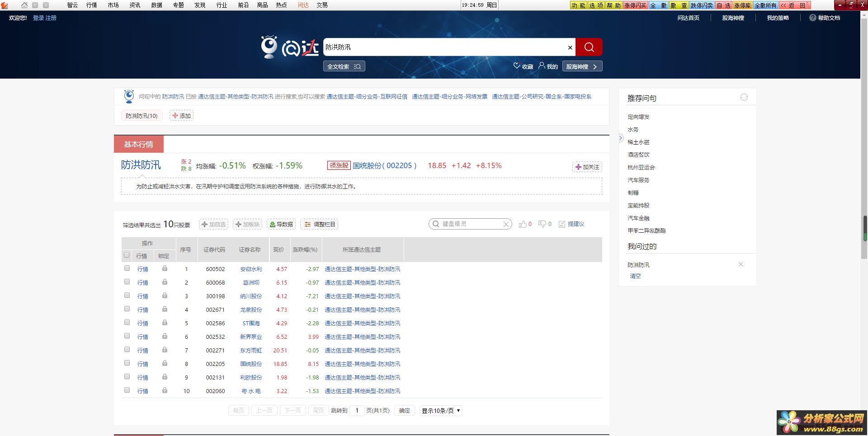
Task: Open the 行情 menu in top bar
Action: (x=92, y=5)
